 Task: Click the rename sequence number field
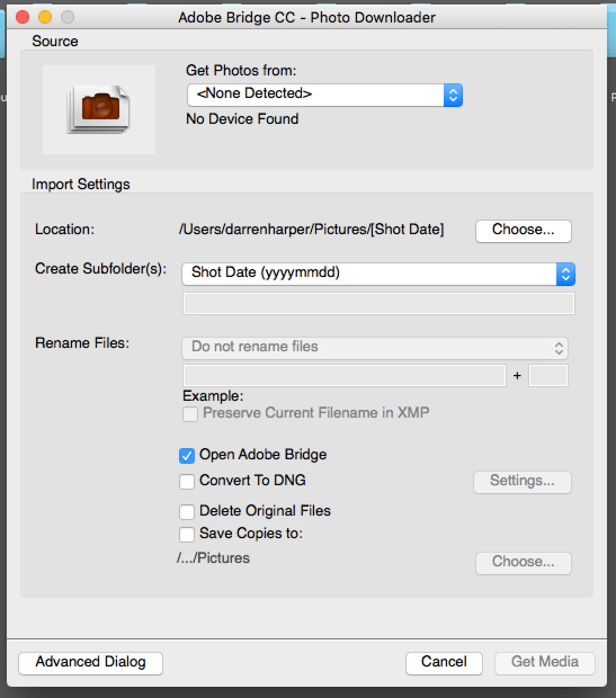[548, 375]
